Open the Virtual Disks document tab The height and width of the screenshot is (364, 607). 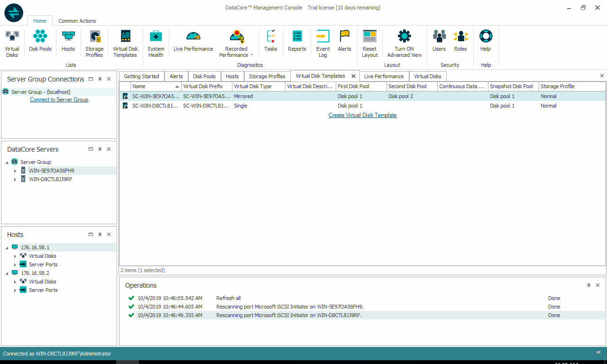tap(428, 76)
